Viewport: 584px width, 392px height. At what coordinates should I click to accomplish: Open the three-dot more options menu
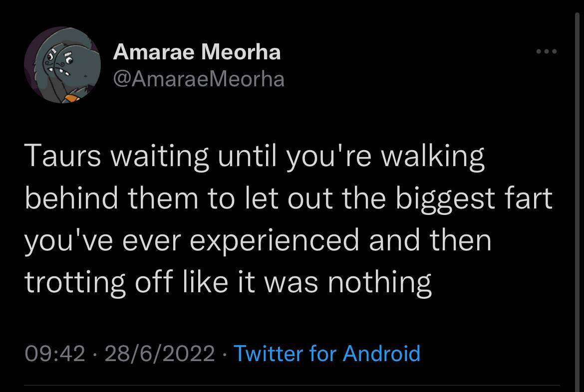(546, 51)
